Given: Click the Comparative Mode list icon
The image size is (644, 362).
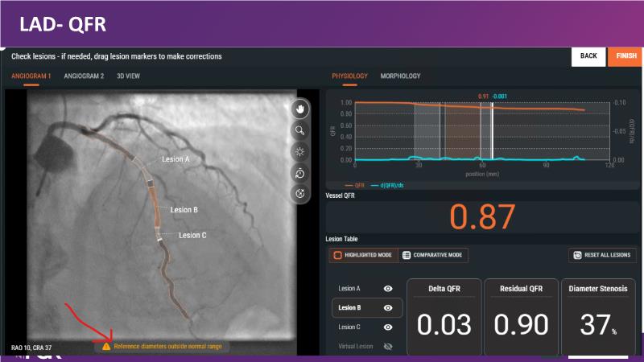Looking at the screenshot, I should [x=407, y=255].
